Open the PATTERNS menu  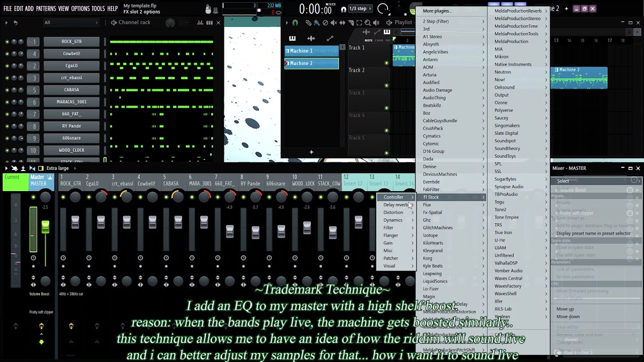point(46,9)
